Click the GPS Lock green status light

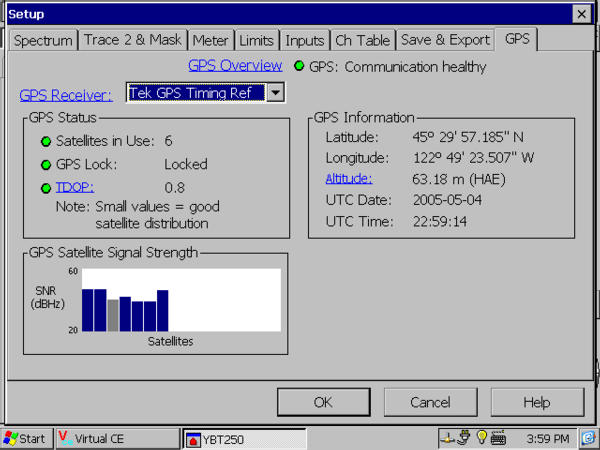coord(45,164)
